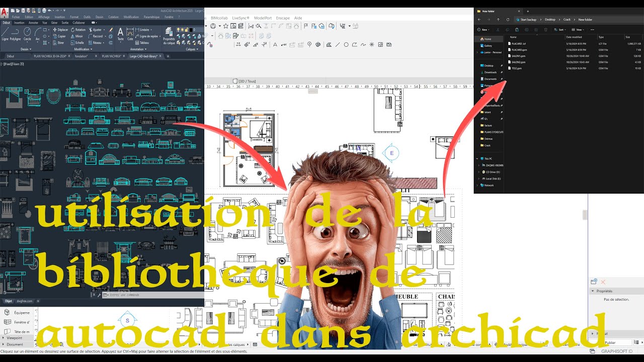The height and width of the screenshot is (362, 644).
Task: Click the Echelle tool in AutoCAD ribbon
Action: (77, 43)
